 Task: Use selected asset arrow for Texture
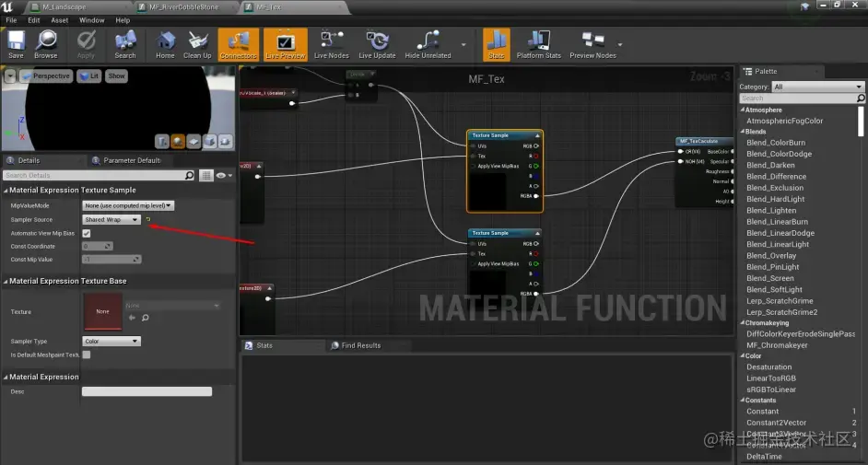tap(132, 318)
